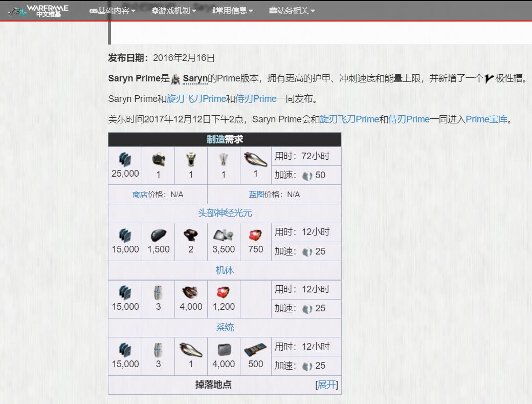
Task: Click the resource icon above quantity 2
Action: (x=191, y=235)
